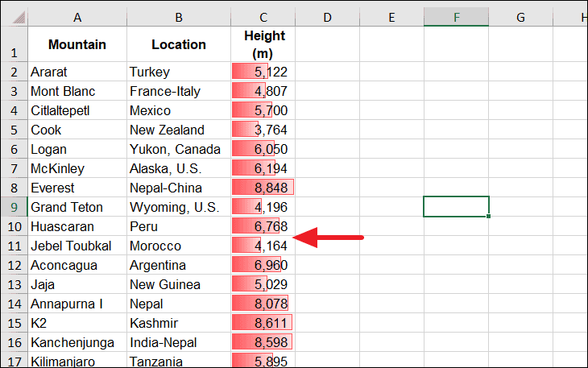Click the 6,768 height cell
Screen dimensions: 588x368
tap(263, 226)
